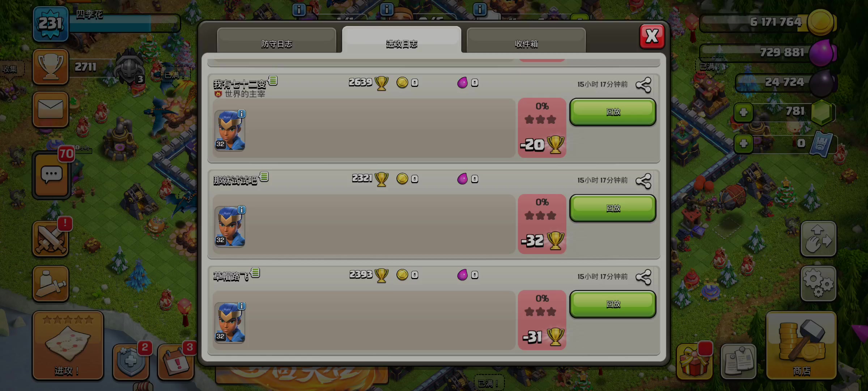
Task: Open the calendar events icon with badge 3
Action: (x=176, y=361)
